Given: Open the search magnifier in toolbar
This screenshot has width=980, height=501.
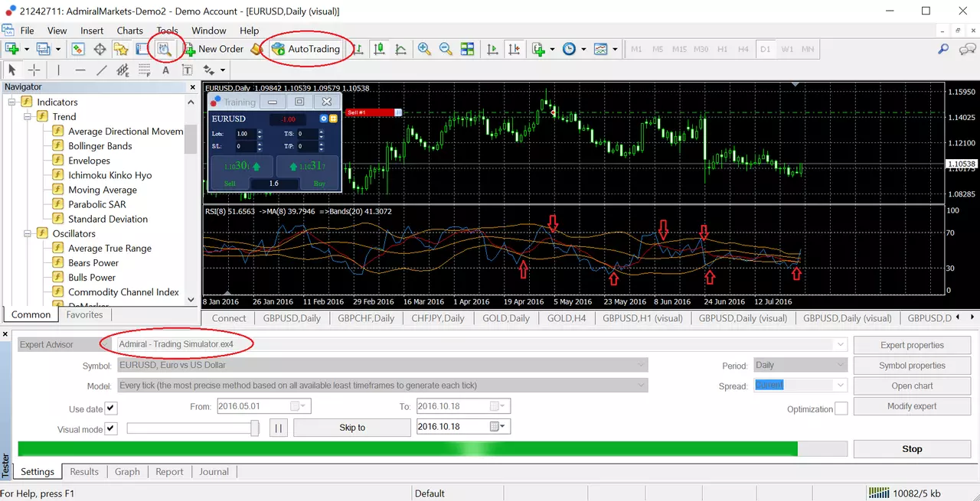Looking at the screenshot, I should pos(943,49).
